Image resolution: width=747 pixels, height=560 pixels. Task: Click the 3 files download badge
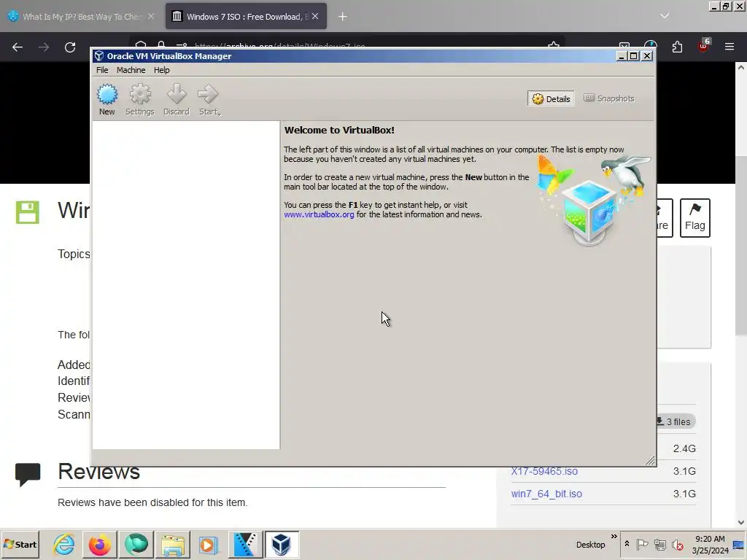click(x=676, y=422)
